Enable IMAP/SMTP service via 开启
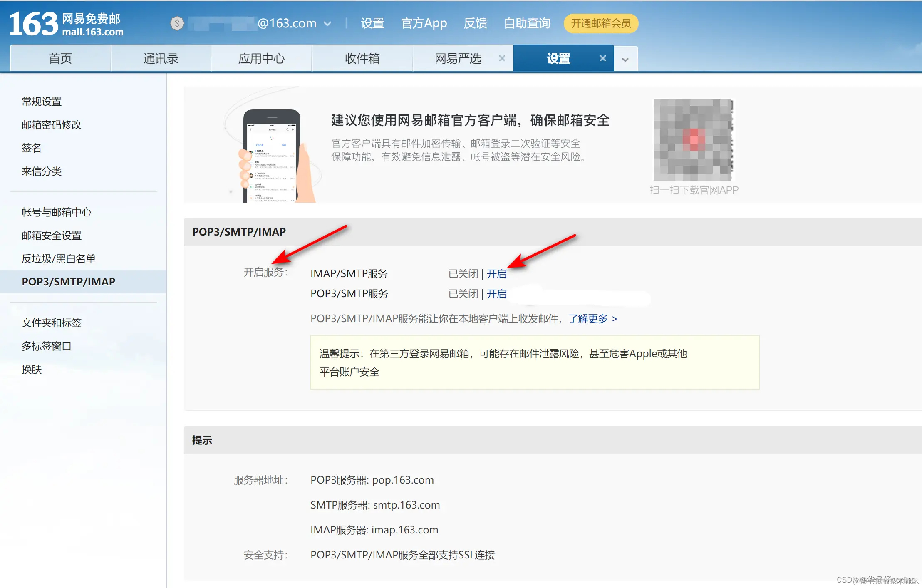922x588 pixels. pyautogui.click(x=496, y=274)
